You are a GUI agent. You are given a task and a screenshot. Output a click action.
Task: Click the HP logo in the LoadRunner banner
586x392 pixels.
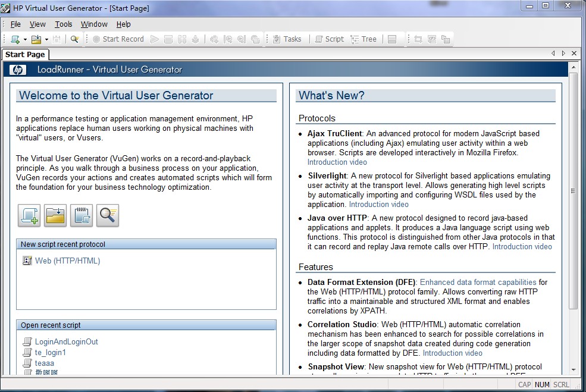[x=18, y=70]
